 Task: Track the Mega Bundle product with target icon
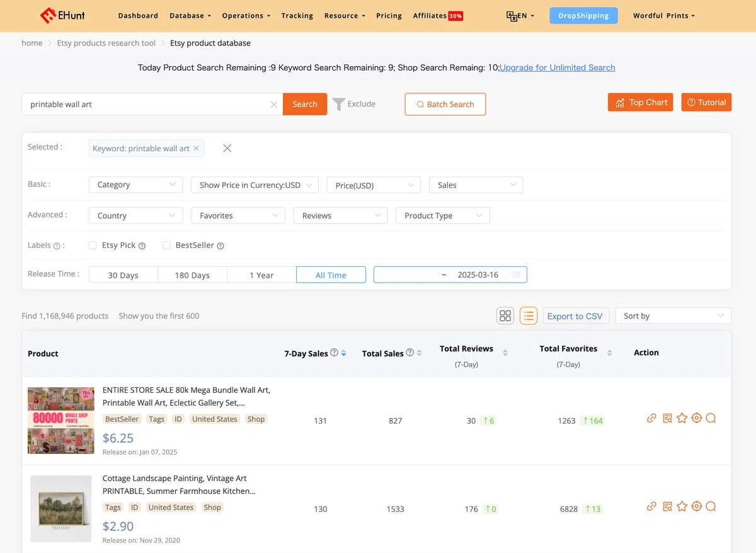click(x=696, y=418)
